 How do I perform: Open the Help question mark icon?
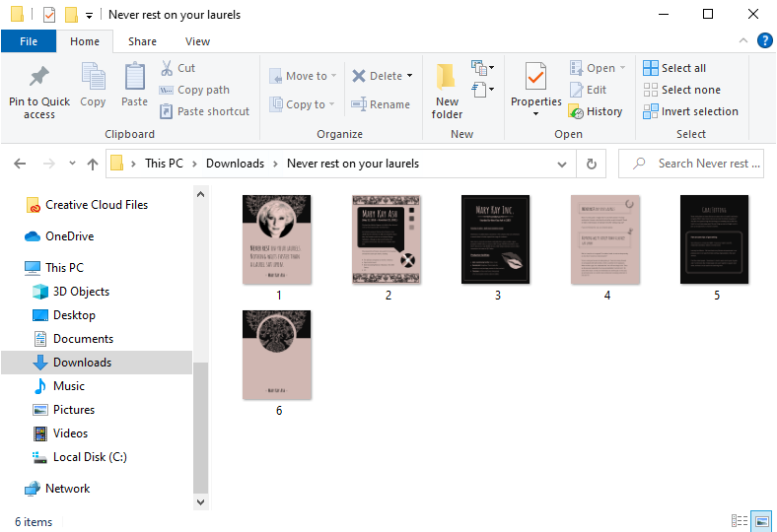click(x=765, y=40)
